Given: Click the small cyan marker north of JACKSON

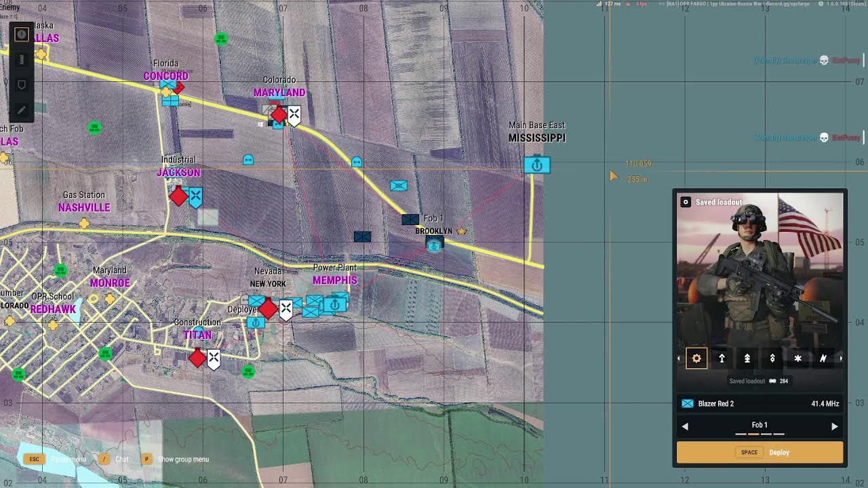Looking at the screenshot, I should tap(248, 160).
